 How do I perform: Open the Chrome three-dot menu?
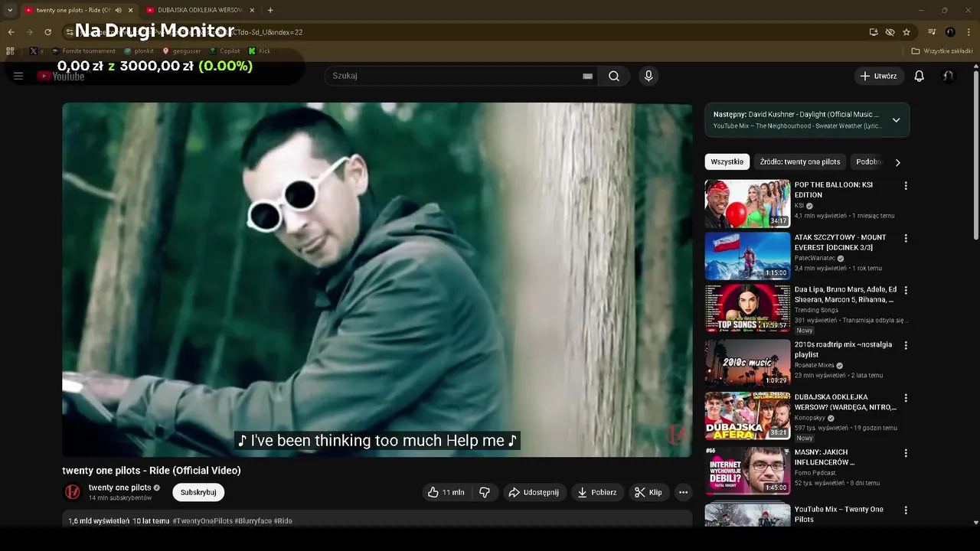pyautogui.click(x=968, y=32)
